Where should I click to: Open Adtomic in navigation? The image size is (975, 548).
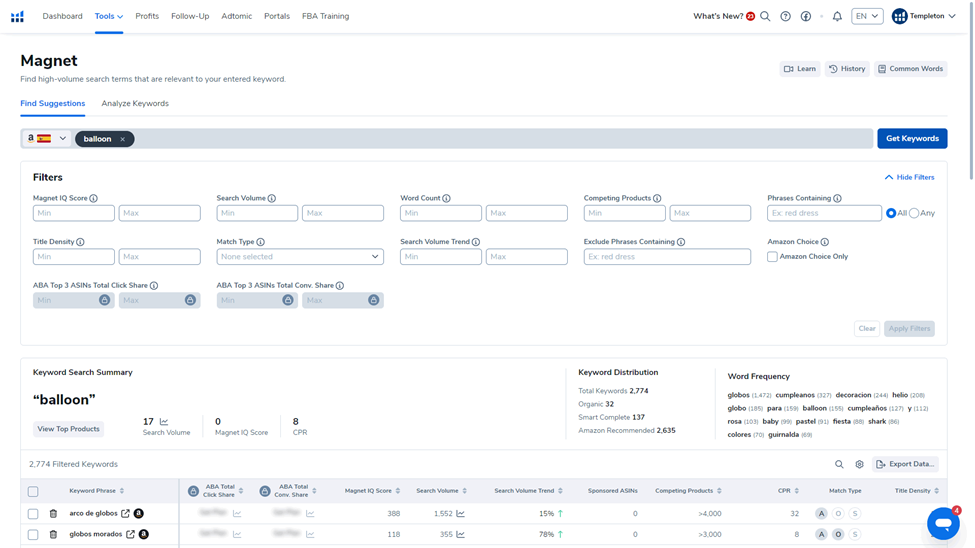click(237, 16)
